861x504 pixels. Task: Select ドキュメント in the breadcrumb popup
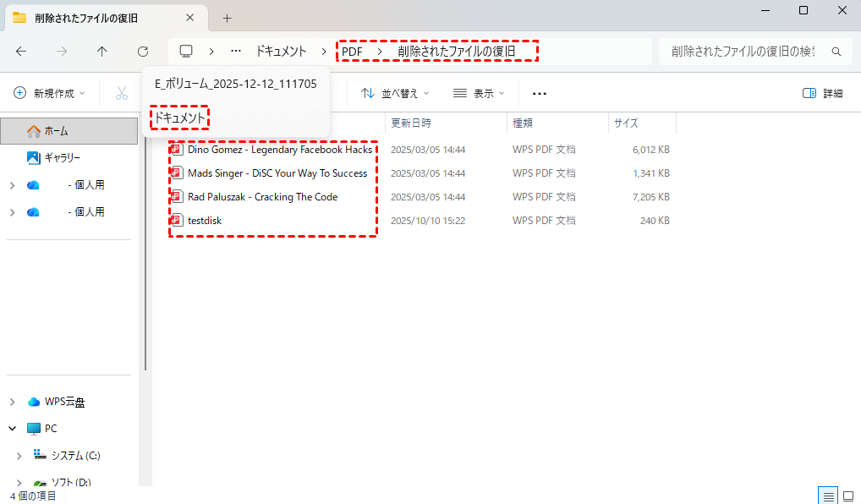[x=179, y=118]
